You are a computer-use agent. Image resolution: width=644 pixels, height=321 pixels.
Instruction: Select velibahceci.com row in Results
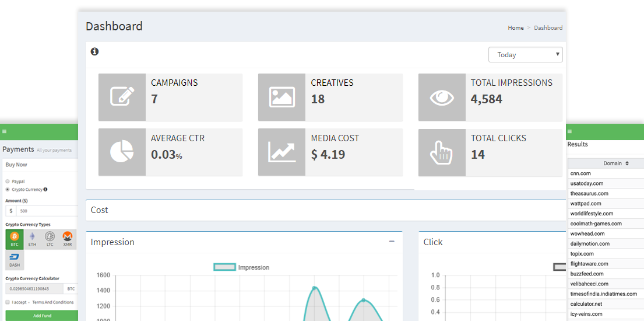click(606, 284)
